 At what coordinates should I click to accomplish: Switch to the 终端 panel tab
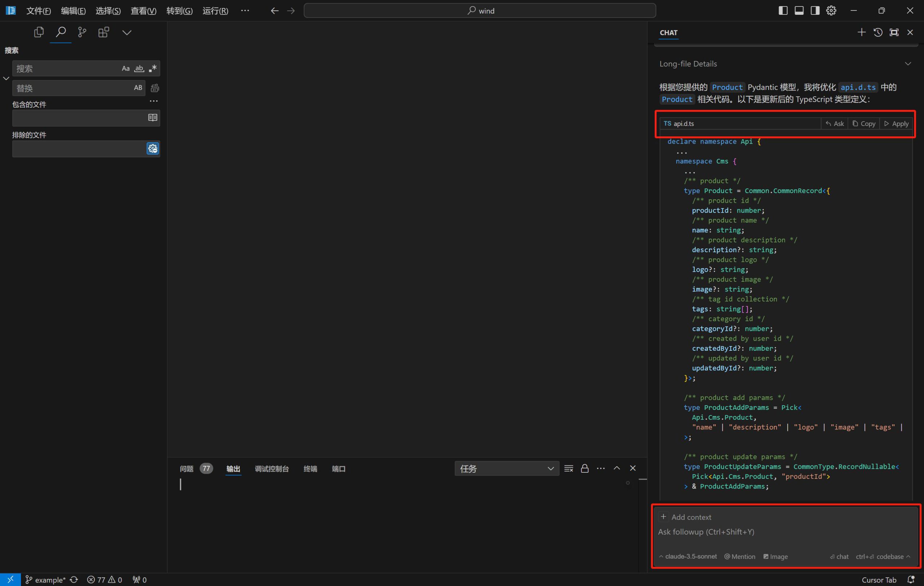[x=310, y=469]
